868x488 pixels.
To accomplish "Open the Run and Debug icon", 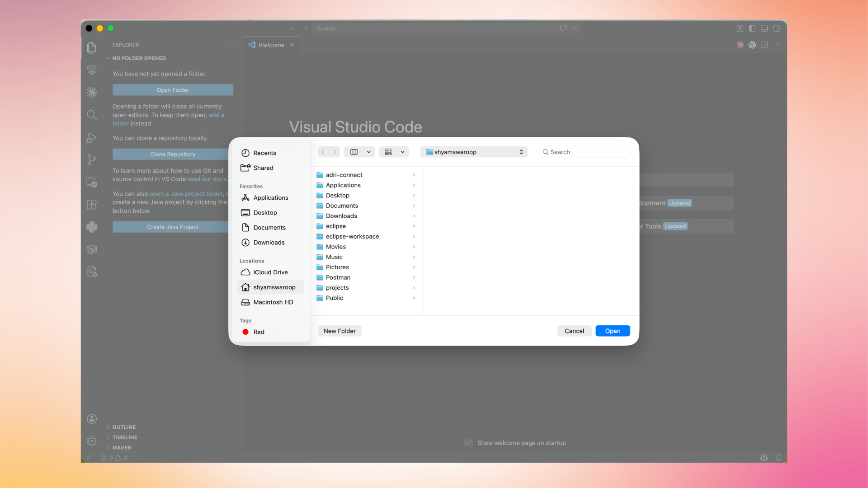I will tap(92, 138).
